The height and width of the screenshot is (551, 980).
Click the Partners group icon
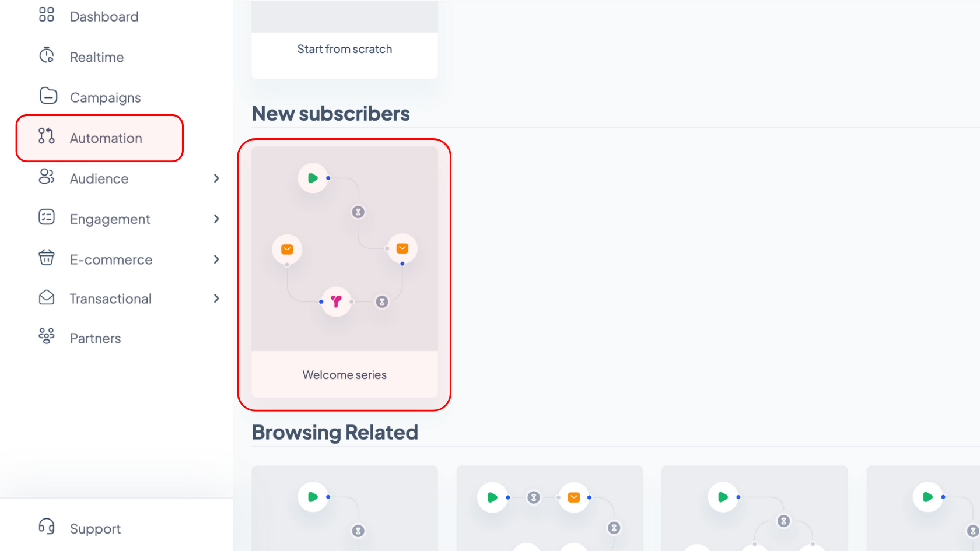pos(47,336)
